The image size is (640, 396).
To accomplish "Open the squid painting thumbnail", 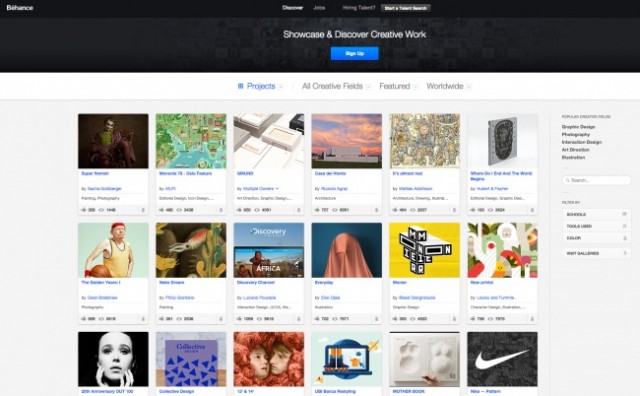I will click(x=191, y=250).
